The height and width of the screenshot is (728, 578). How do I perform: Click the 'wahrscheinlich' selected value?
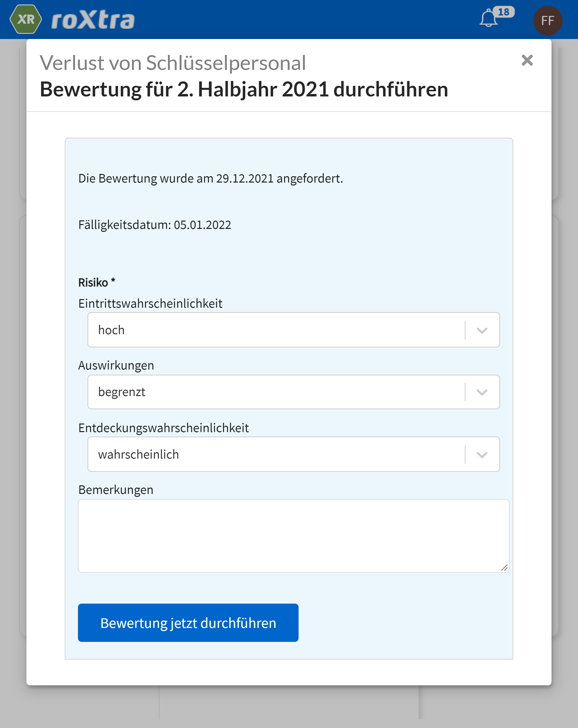click(x=138, y=454)
